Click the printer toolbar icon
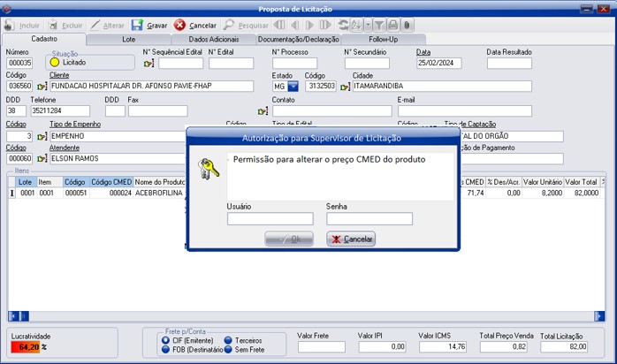 point(392,25)
